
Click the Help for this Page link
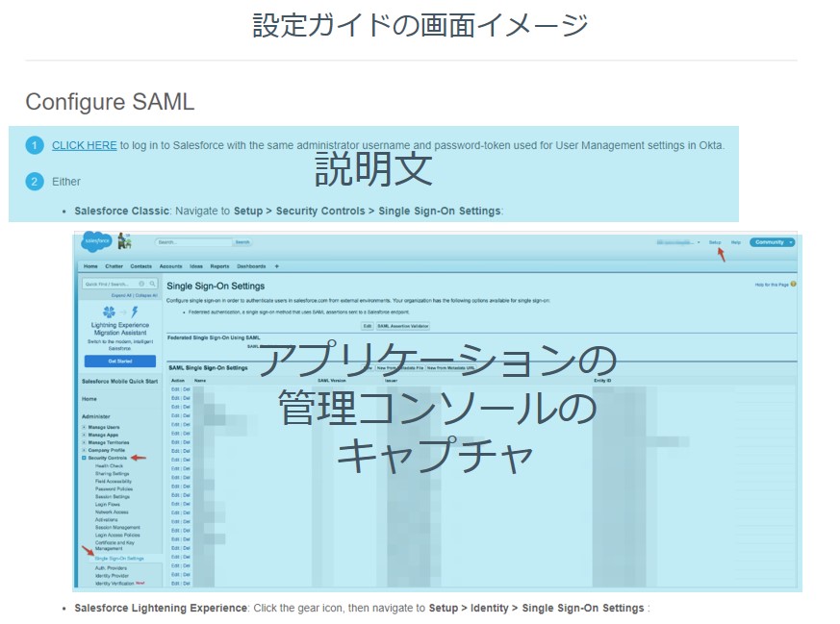point(772,285)
